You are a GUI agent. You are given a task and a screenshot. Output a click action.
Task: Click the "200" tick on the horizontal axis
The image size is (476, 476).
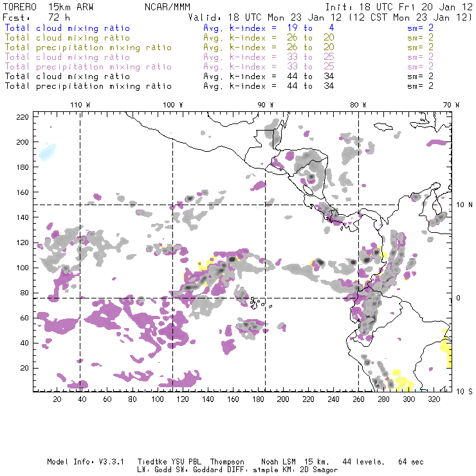click(x=283, y=399)
